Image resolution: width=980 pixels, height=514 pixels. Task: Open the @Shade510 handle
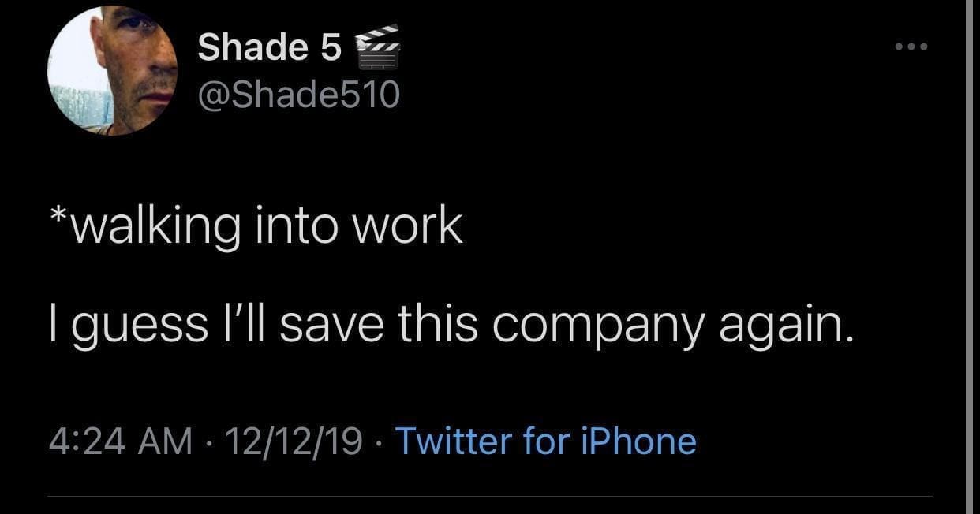click(x=298, y=95)
